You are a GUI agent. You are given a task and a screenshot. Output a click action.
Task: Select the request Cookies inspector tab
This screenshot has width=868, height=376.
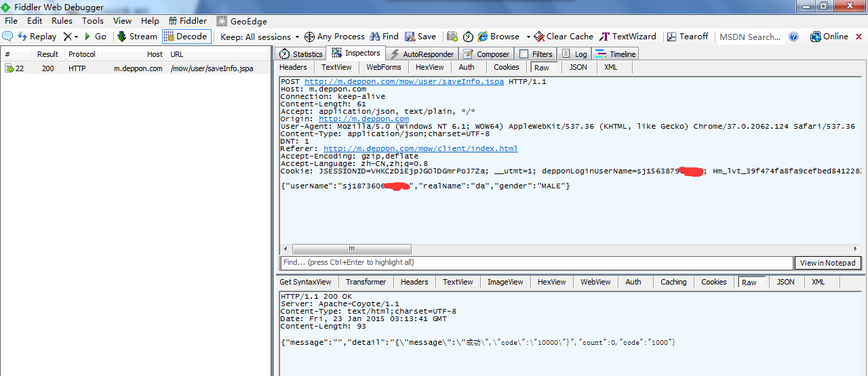pos(507,67)
